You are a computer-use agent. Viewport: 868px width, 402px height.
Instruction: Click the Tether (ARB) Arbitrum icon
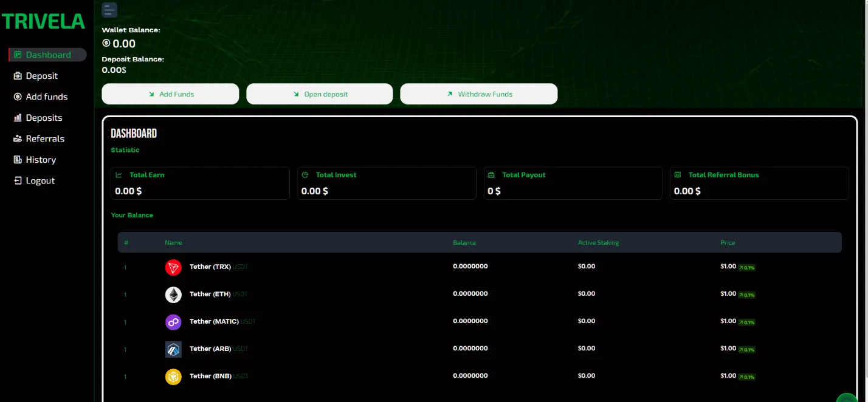pos(173,349)
